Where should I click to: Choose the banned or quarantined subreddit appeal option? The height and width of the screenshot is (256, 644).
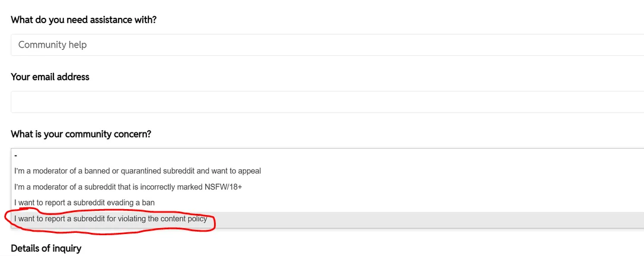138,171
